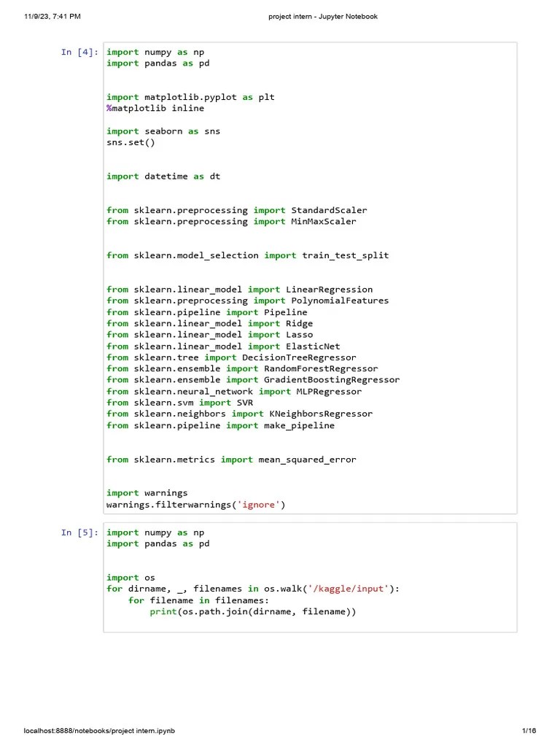Click the 'for filename in filenames:' line

coord(198,600)
